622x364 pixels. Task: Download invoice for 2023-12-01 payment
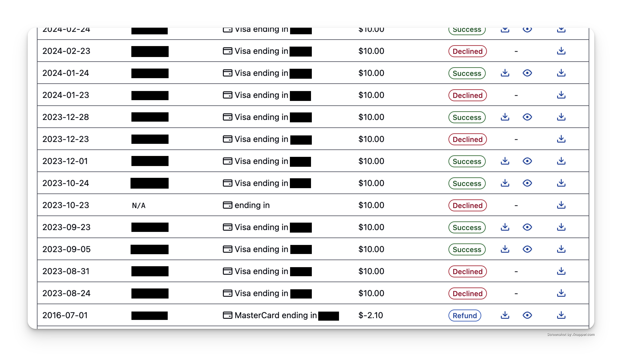click(505, 161)
